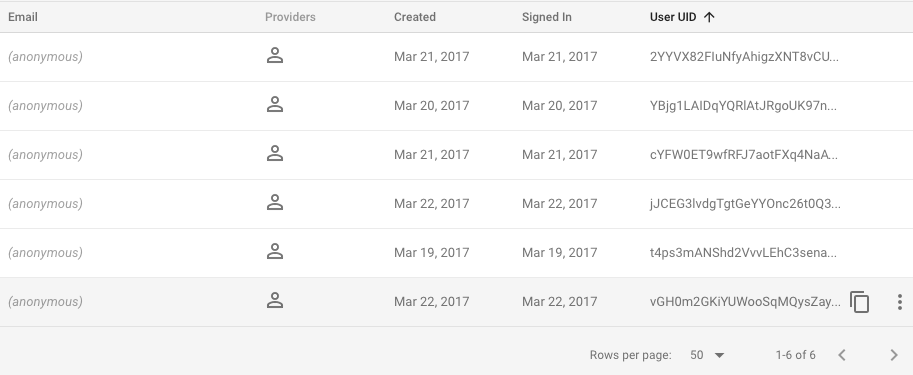913x375 pixels.
Task: Sort the table by the Created column
Action: click(x=415, y=17)
